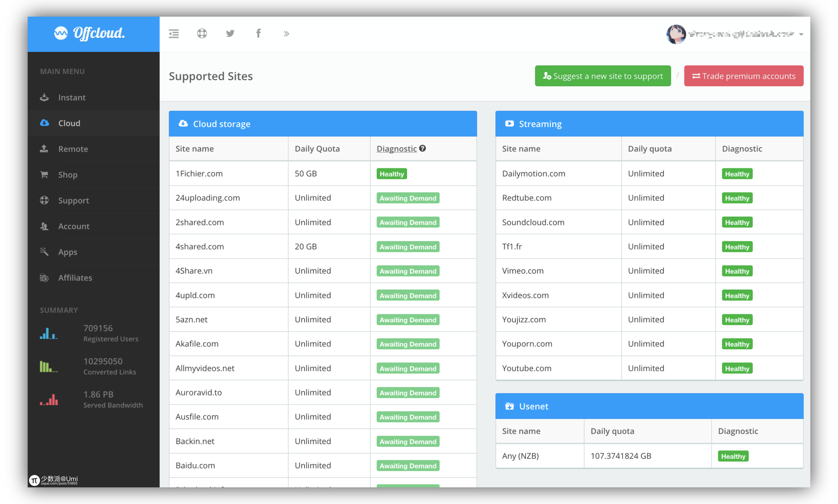The height and width of the screenshot is (504, 838).
Task: Click the globe/language icon in navbar
Action: 202,34
